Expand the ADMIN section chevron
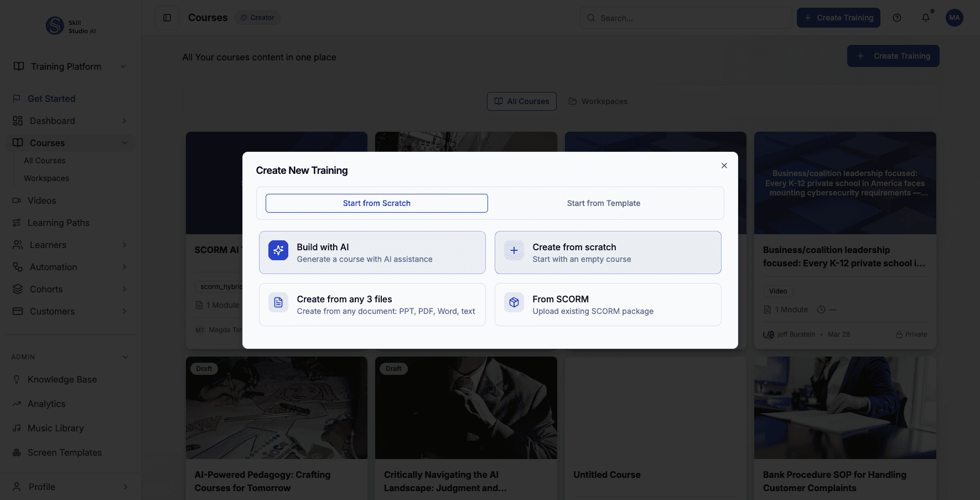The image size is (980, 500). pos(126,357)
